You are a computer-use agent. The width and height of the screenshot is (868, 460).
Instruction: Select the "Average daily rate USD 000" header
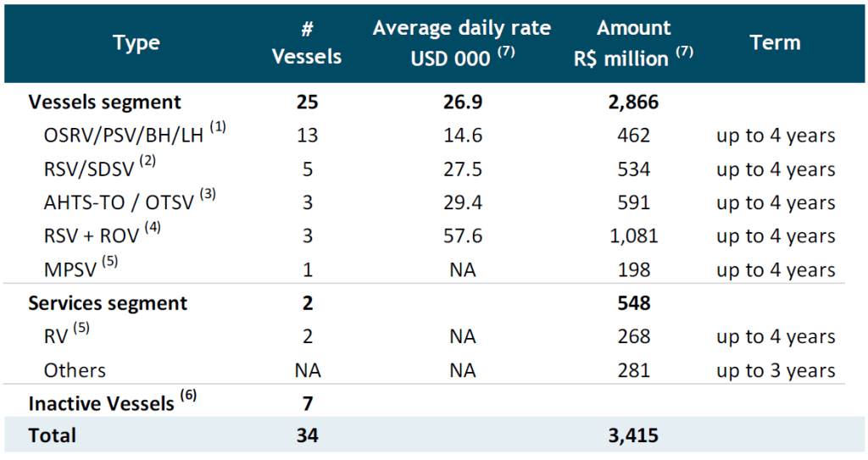pos(462,42)
